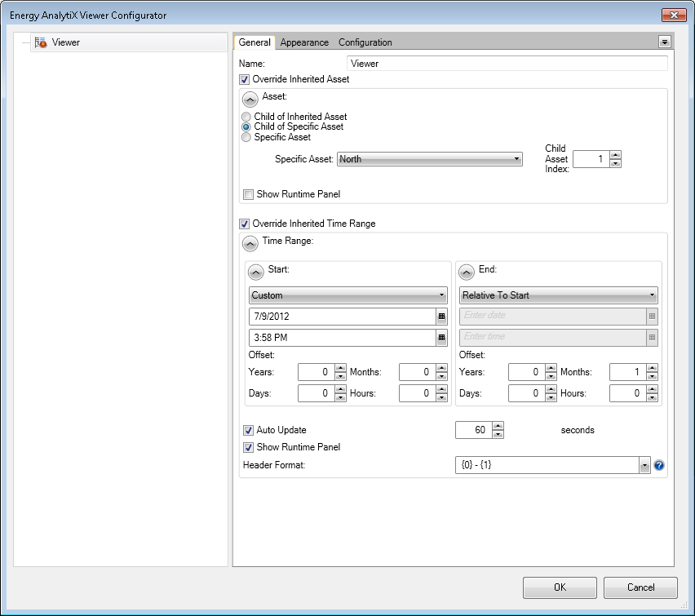Click the tab panel options menu arrow
695x616 pixels.
pyautogui.click(x=665, y=42)
